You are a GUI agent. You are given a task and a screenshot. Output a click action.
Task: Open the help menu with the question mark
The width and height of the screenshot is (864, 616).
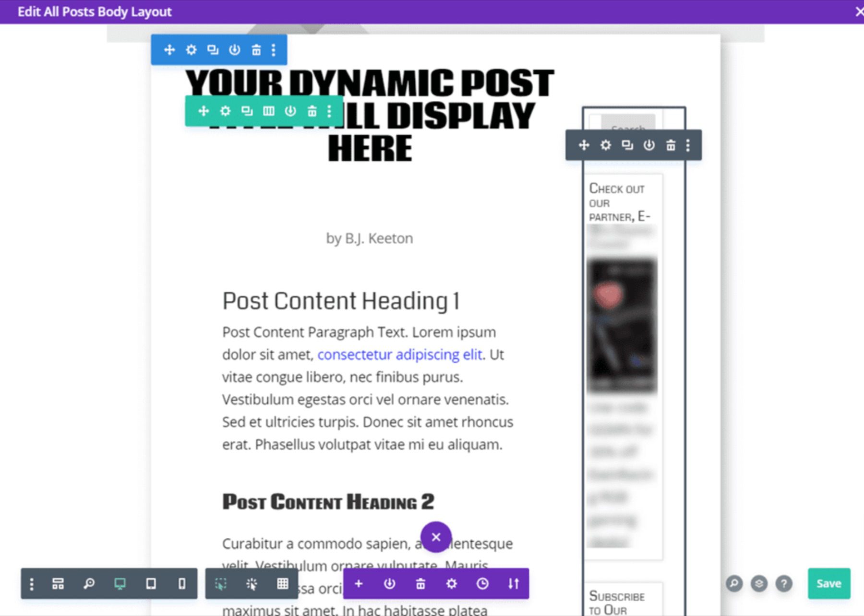(783, 584)
